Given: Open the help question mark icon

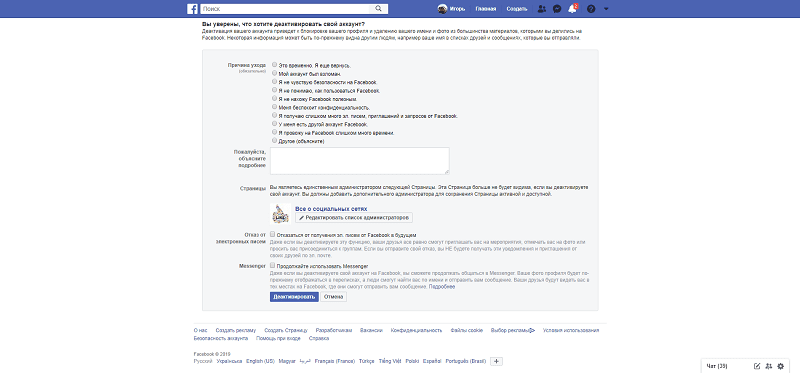Looking at the screenshot, I should 591,9.
